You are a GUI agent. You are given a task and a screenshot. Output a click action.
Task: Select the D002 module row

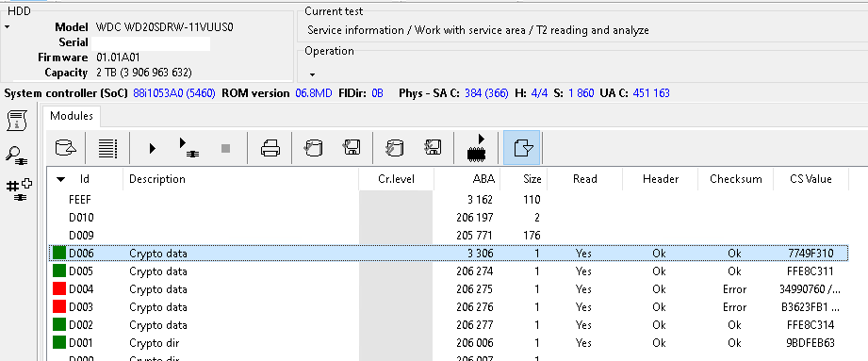pos(449,324)
